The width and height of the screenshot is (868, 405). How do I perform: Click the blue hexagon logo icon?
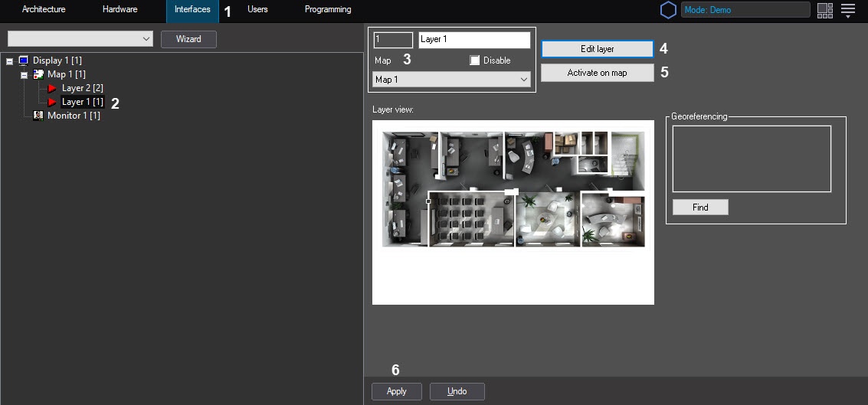coord(668,10)
